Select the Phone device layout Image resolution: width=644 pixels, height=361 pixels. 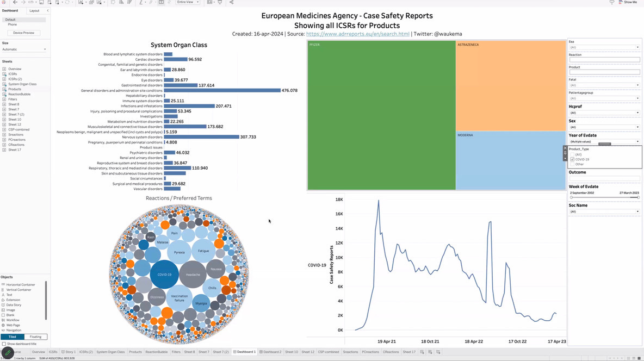(13, 24)
